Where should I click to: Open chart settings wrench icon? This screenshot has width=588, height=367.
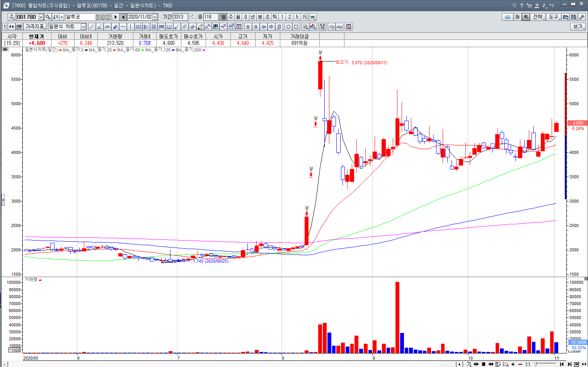[x=582, y=17]
